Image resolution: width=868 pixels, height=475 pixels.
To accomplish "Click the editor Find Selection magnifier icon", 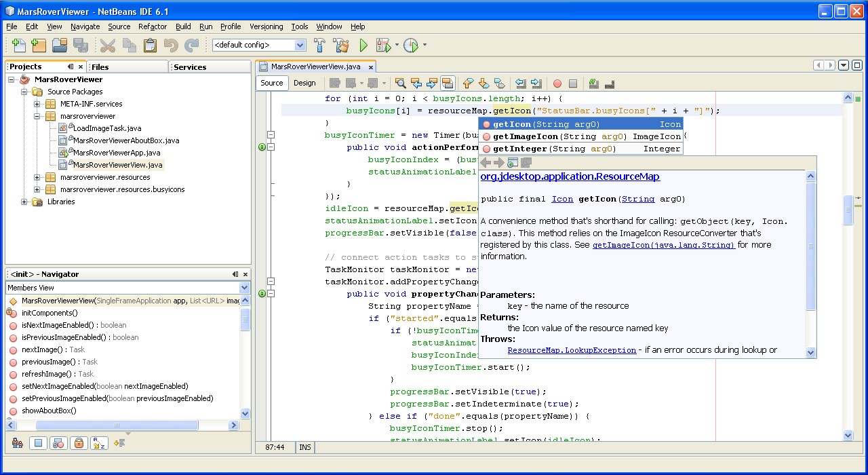I will coord(401,83).
